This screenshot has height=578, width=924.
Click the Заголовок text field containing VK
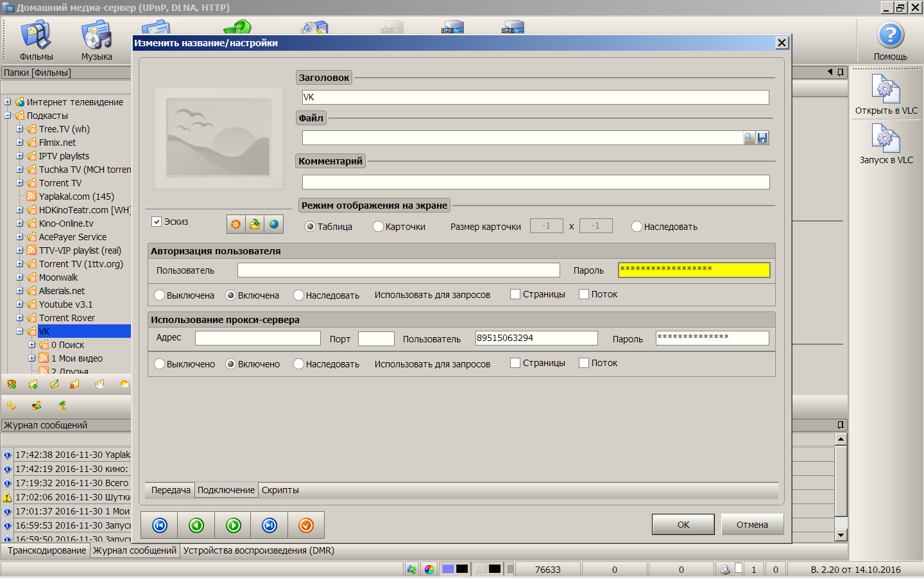pos(535,97)
